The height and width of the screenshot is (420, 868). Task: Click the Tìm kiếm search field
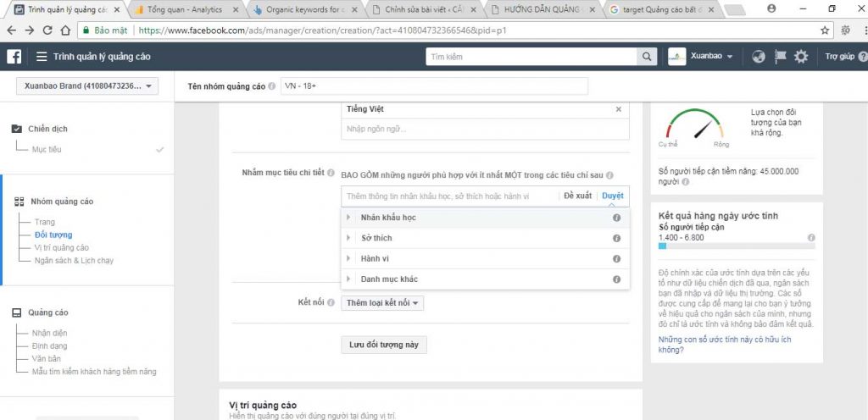[531, 57]
